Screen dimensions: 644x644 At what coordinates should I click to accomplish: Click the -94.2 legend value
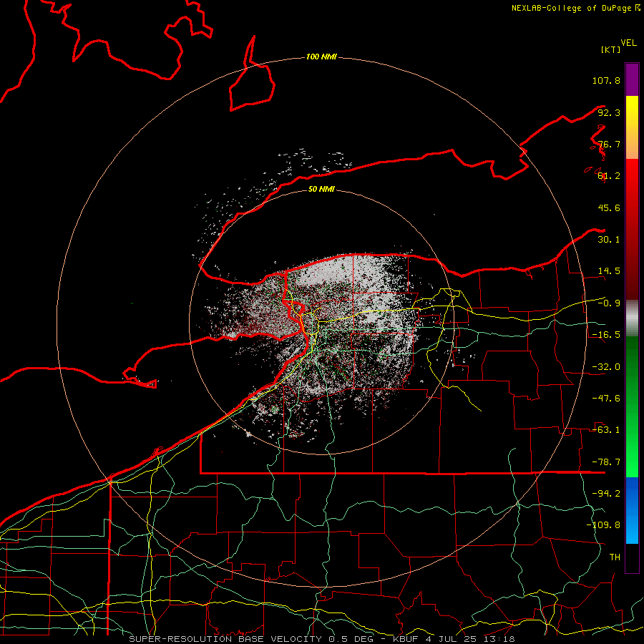tap(606, 494)
